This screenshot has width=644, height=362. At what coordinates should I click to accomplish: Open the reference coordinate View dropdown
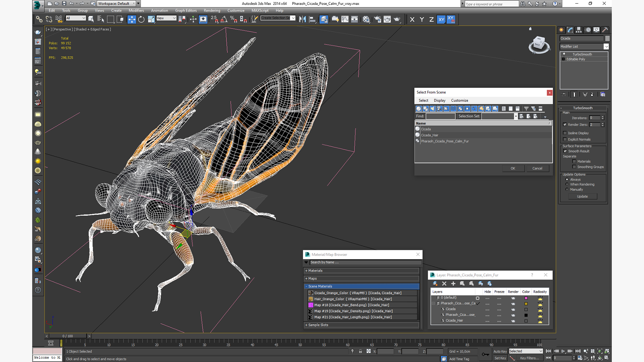click(166, 18)
